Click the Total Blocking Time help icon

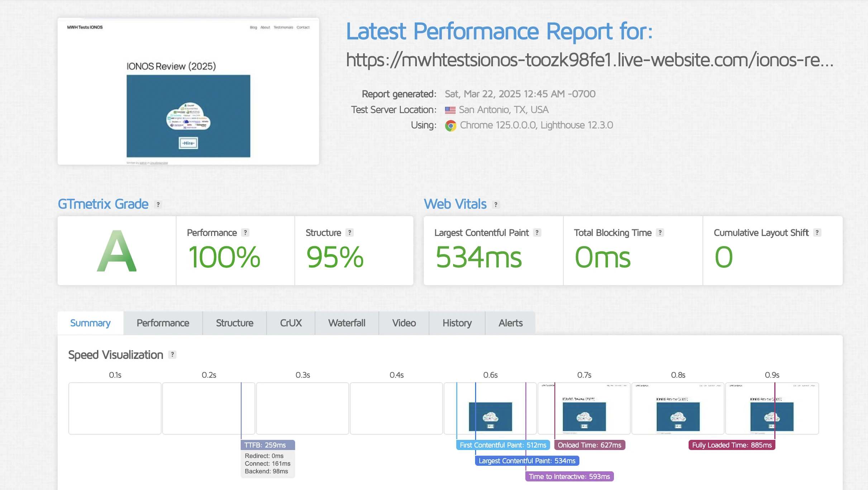click(660, 232)
